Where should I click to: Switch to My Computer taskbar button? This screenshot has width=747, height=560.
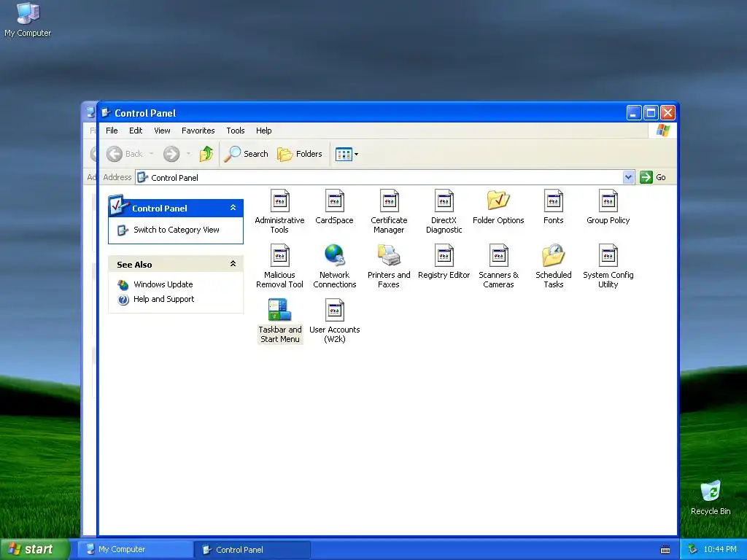pyautogui.click(x=135, y=549)
